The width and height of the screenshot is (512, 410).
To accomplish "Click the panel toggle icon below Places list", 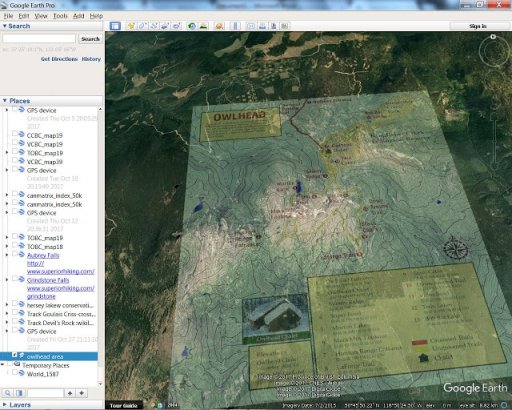I will point(19,393).
